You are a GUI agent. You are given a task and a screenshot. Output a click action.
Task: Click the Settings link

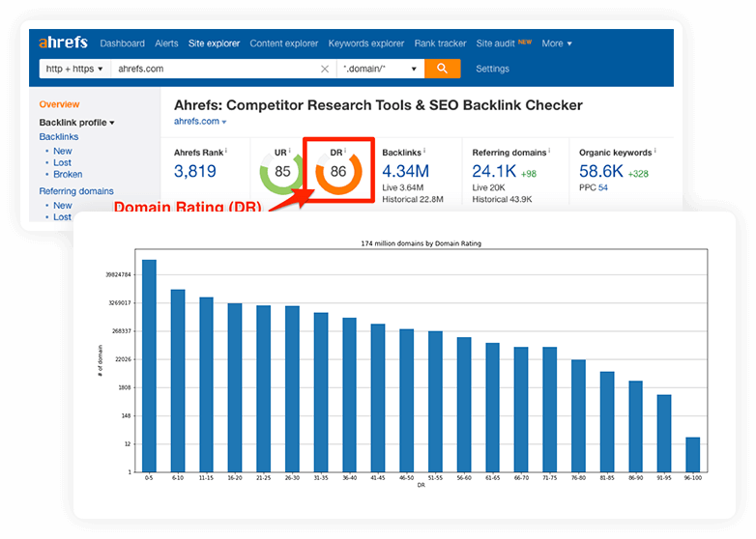[x=492, y=70]
